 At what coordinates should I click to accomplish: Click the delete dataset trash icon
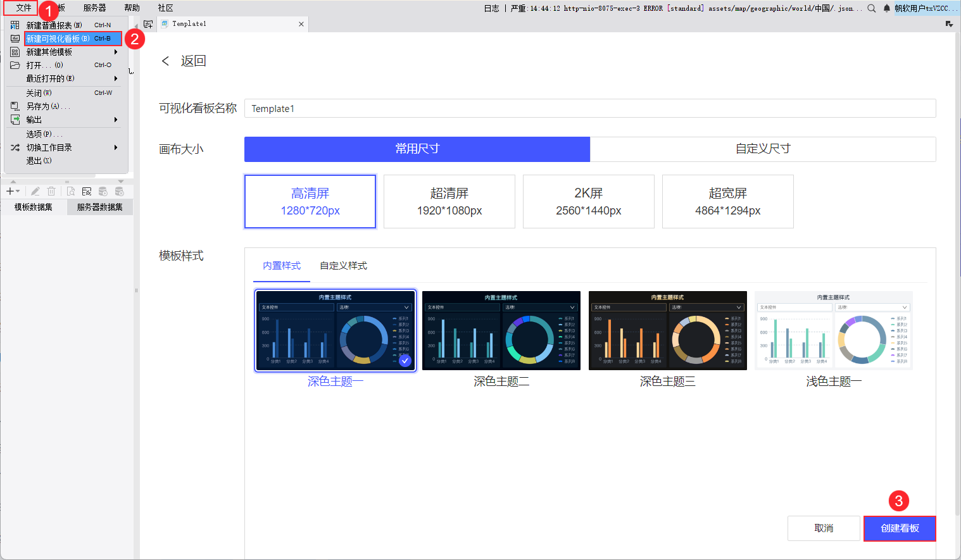[x=51, y=191]
